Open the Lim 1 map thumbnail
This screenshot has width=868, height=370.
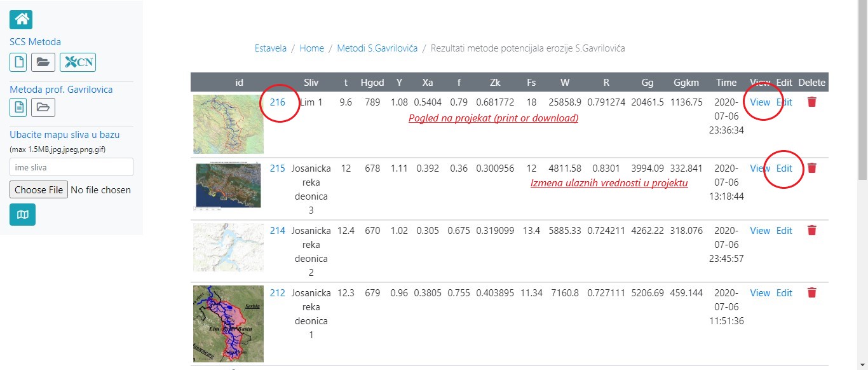click(228, 124)
